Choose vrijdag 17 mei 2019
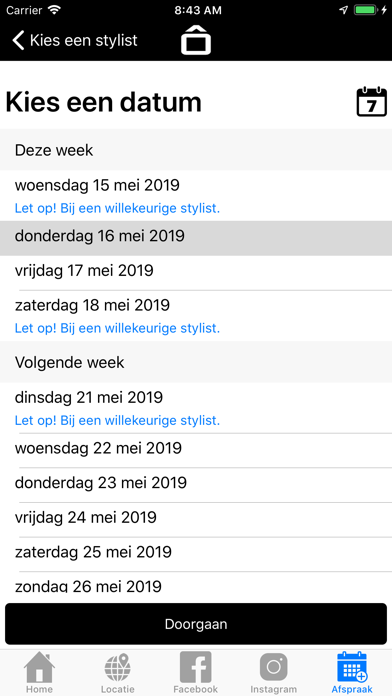Image resolution: width=392 pixels, height=696 pixels. 196,273
